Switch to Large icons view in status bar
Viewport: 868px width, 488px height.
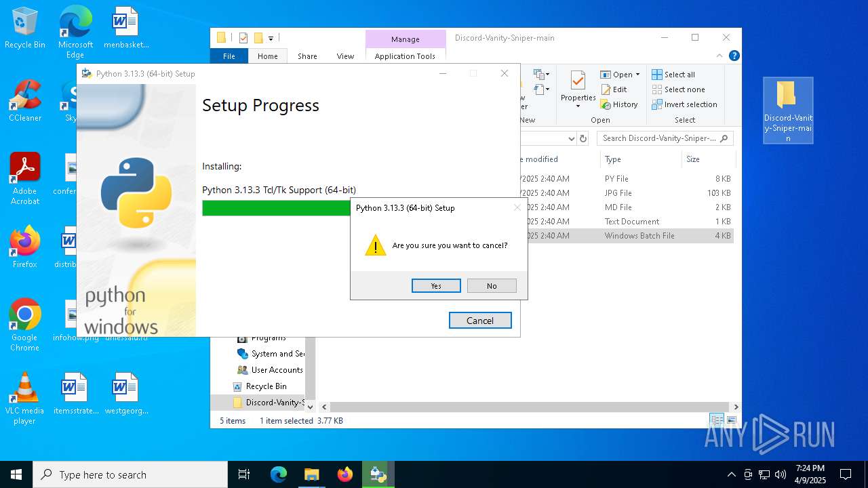[731, 421]
